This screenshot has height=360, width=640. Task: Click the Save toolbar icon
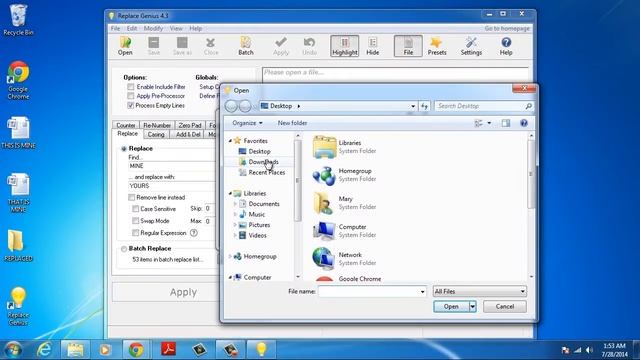coord(153,46)
